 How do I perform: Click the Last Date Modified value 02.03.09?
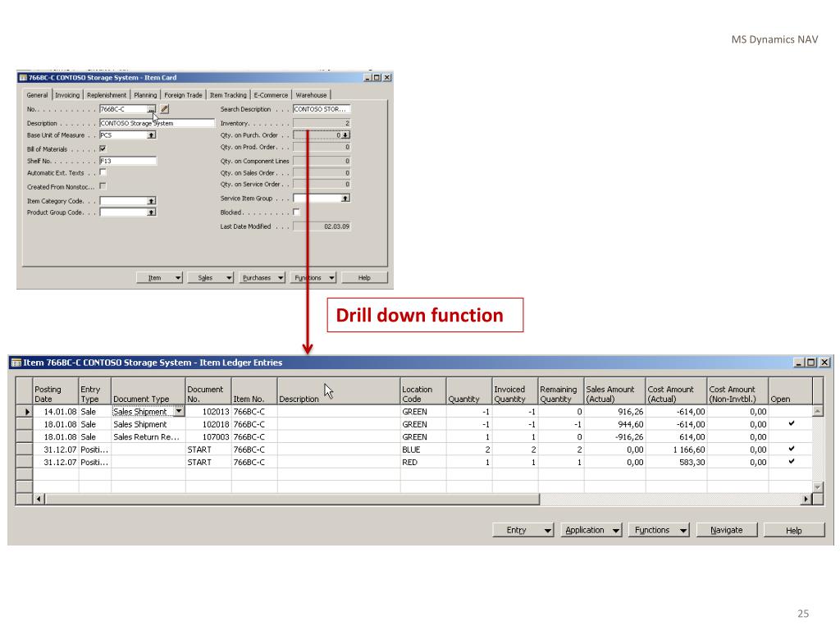coord(322,226)
